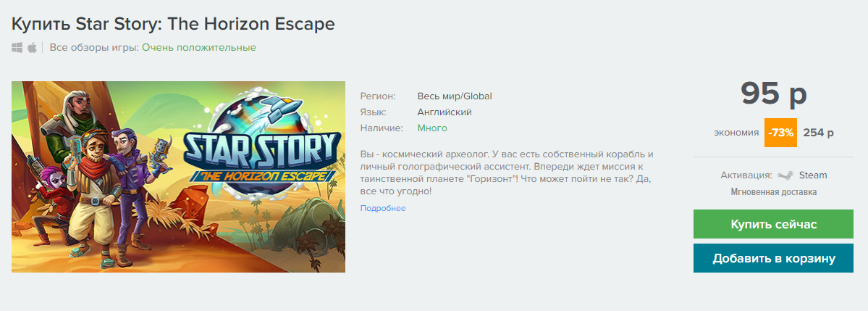Click the Все обзоры игры label
This screenshot has height=311, width=868.
(94, 48)
